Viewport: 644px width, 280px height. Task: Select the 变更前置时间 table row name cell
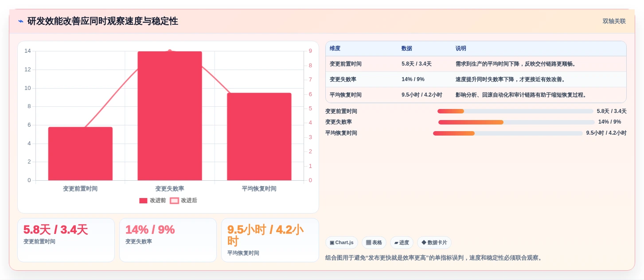point(346,64)
